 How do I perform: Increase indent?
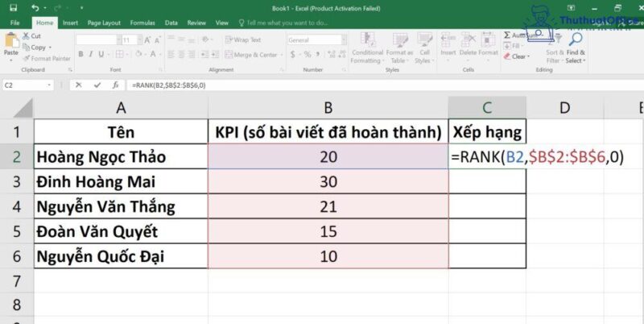pyautogui.click(x=216, y=54)
